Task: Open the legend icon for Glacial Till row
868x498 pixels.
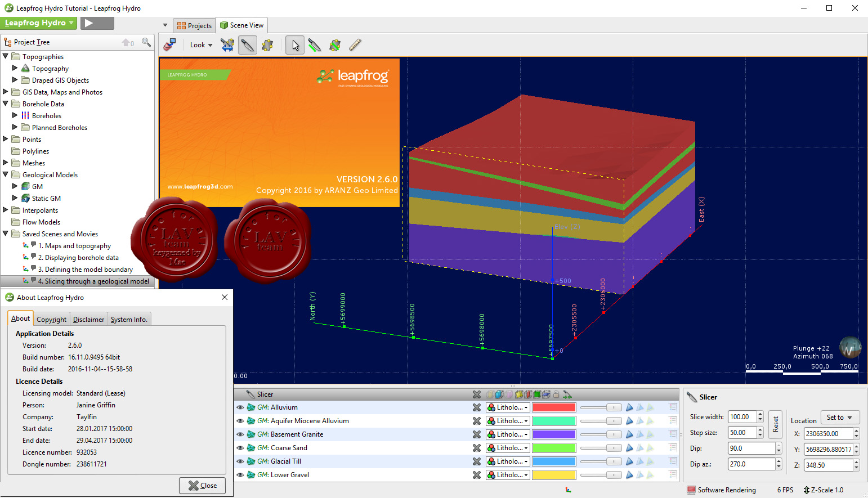Action: click(x=673, y=461)
